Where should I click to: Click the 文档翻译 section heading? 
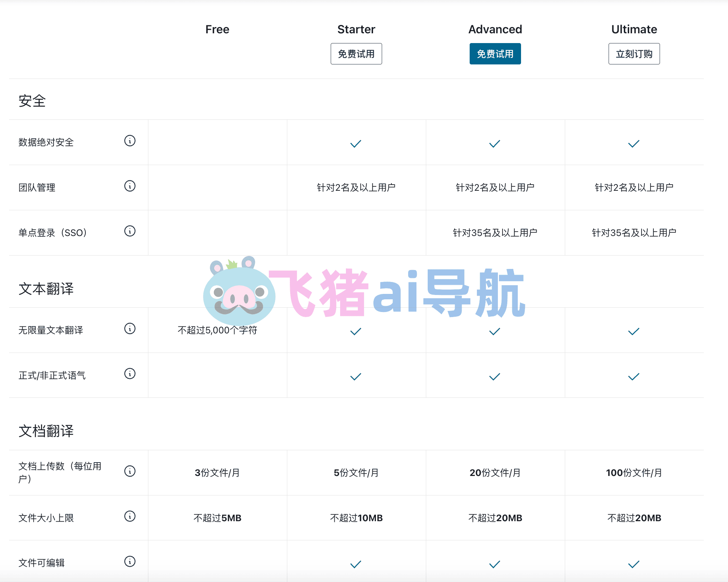click(46, 431)
